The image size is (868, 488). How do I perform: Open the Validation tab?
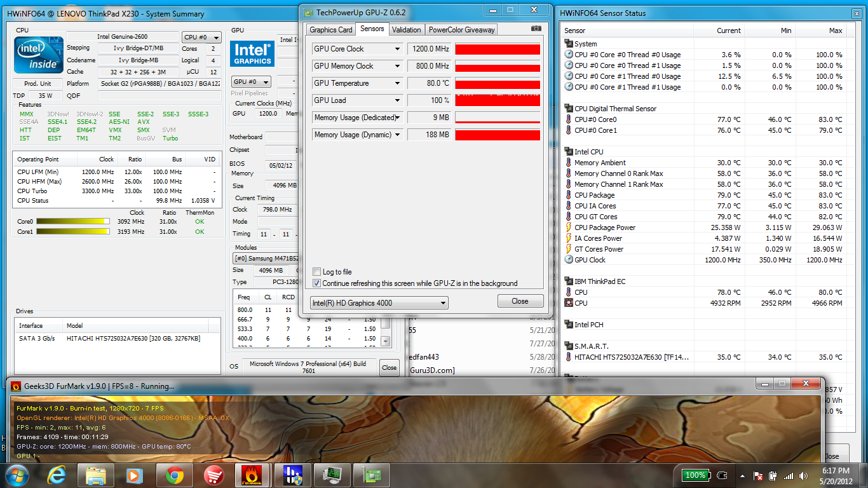407,30
